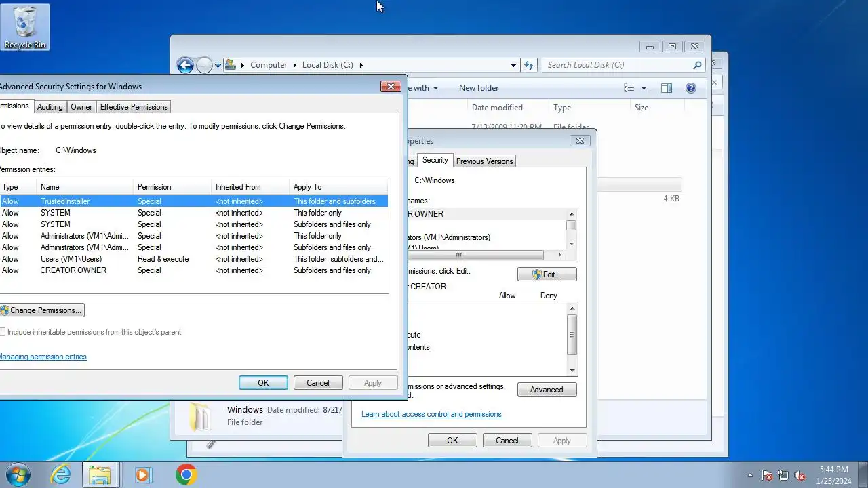Launch Google Chrome from the taskbar
Screen dimensions: 868x488
coord(186,474)
